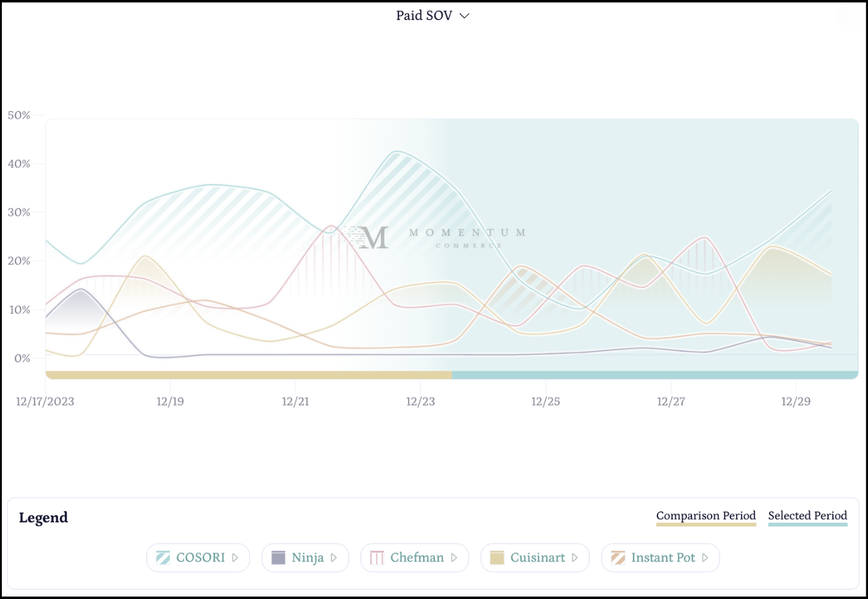Click the tan comparison period timeline bar
This screenshot has width=868, height=599.
tap(249, 375)
